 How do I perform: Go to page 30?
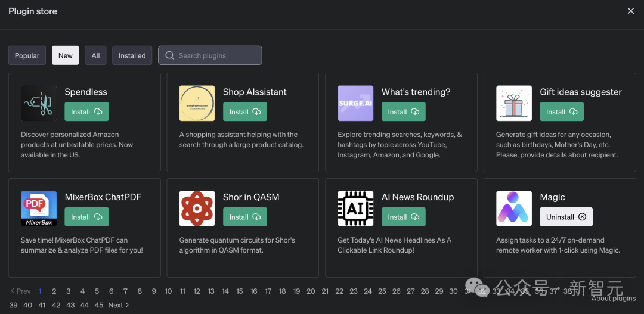[x=453, y=291]
